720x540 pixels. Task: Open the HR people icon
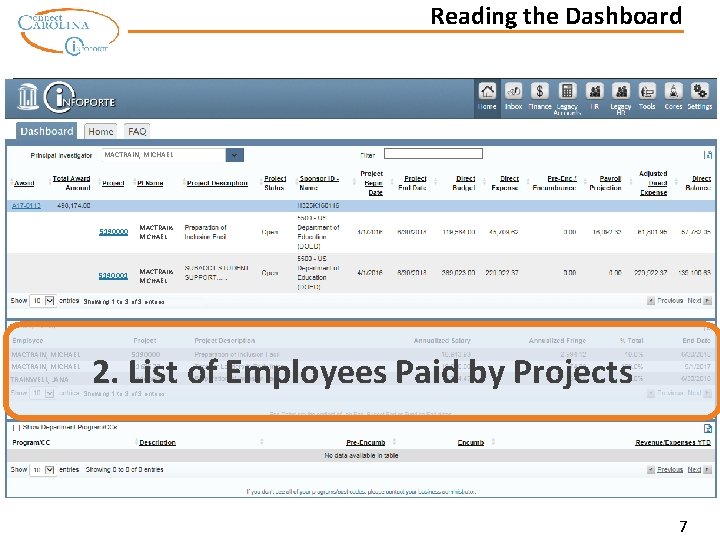594,91
